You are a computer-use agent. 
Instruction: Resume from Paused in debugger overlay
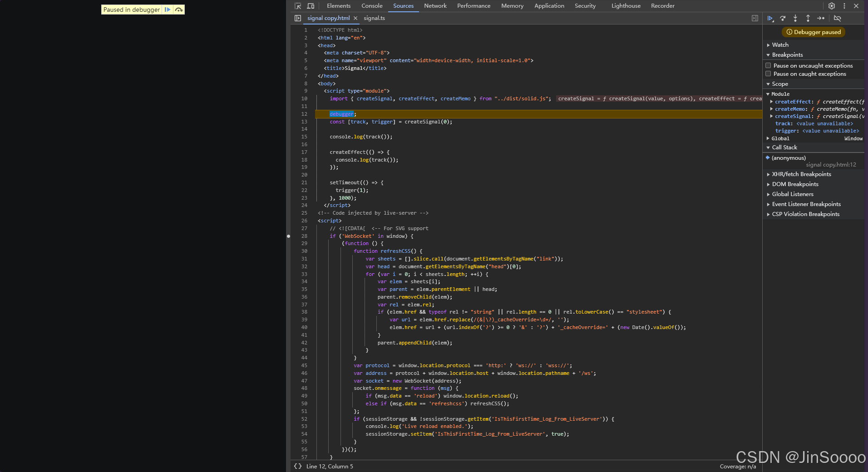168,10
